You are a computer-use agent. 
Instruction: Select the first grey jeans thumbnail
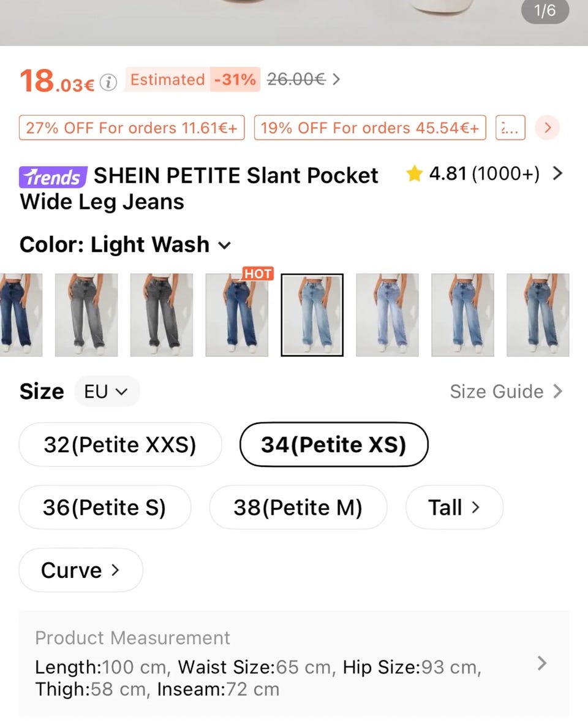[86, 315]
